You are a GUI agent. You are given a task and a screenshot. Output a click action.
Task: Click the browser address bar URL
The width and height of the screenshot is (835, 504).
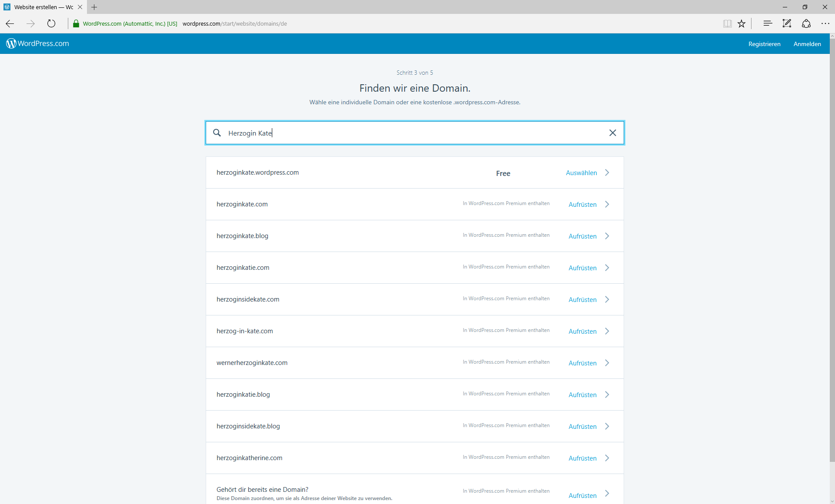(x=234, y=23)
